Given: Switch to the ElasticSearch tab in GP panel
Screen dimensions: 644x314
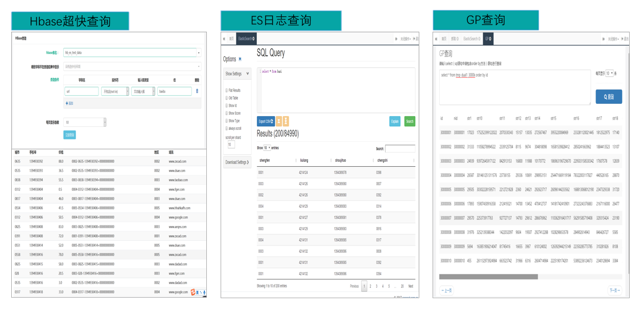Looking at the screenshot, I should click(471, 39).
